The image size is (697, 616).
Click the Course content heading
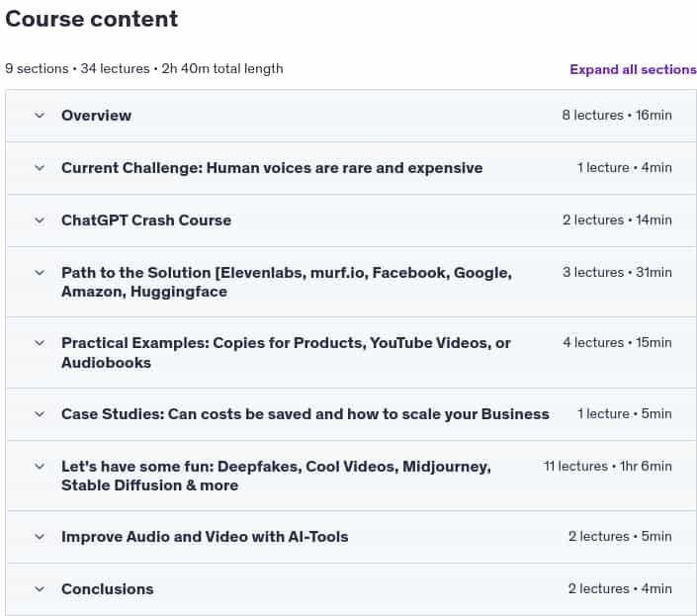tap(92, 19)
